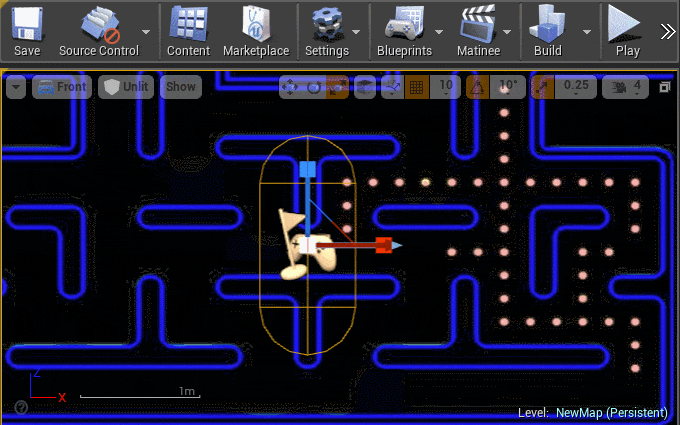Click the Save floppy disk icon

(27, 23)
